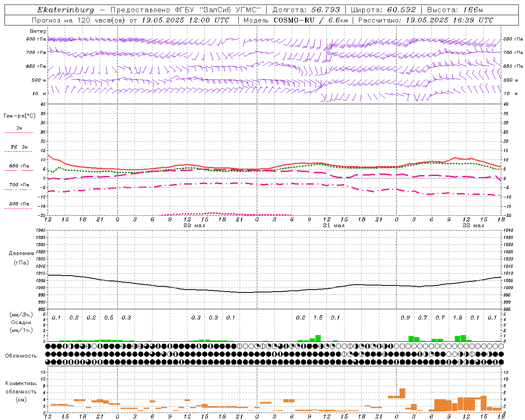This screenshot has height=420, width=525.
Task: Click the Прогноз на 120 часа(ов) text
Action: [x=78, y=20]
